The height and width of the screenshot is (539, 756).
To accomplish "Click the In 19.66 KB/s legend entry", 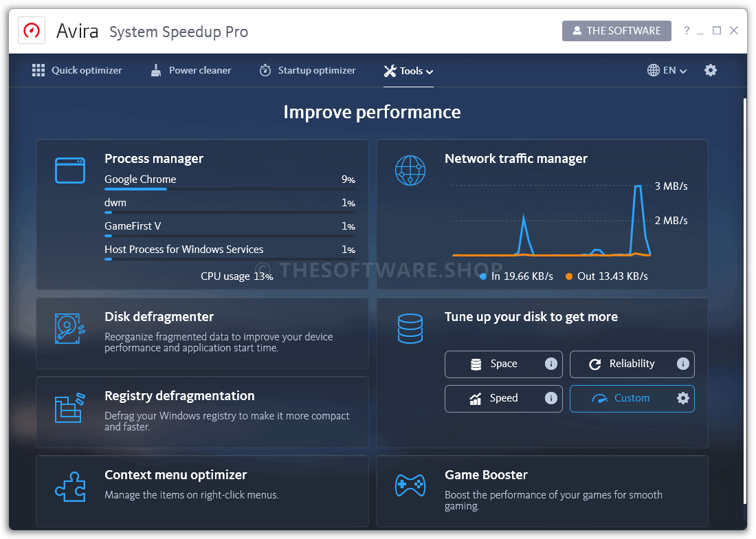I will coord(516,276).
